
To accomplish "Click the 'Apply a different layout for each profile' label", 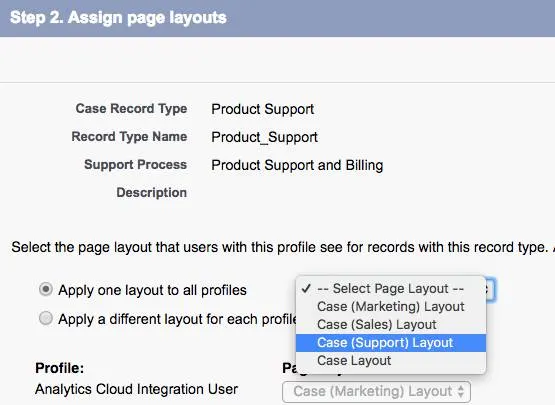I will point(178,319).
